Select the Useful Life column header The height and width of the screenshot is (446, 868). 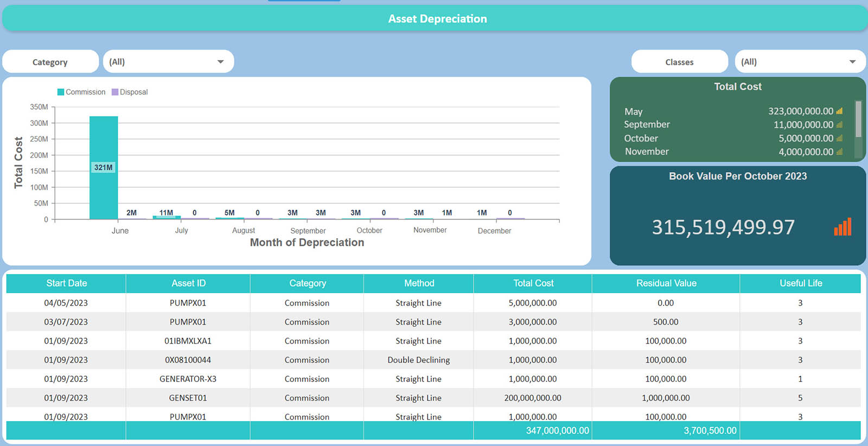pyautogui.click(x=800, y=283)
